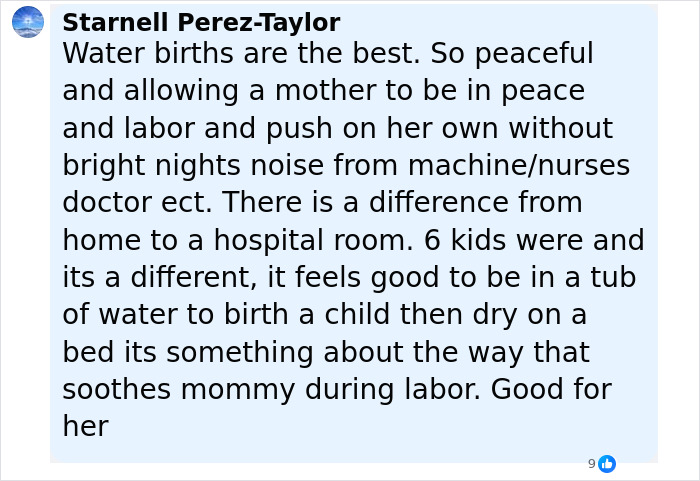Click the words 'doctor ect.'
Screen dimensions: 700x481
pyautogui.click(x=137, y=203)
